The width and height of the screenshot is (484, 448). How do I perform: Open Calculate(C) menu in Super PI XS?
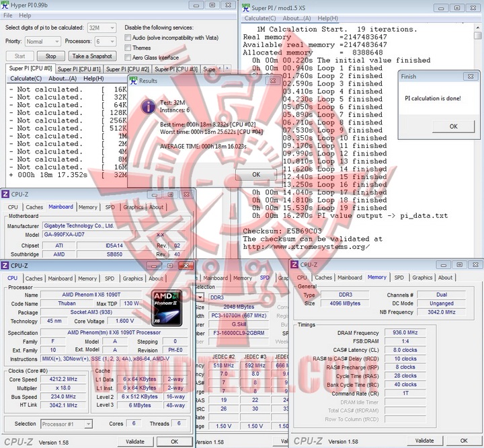260,18
